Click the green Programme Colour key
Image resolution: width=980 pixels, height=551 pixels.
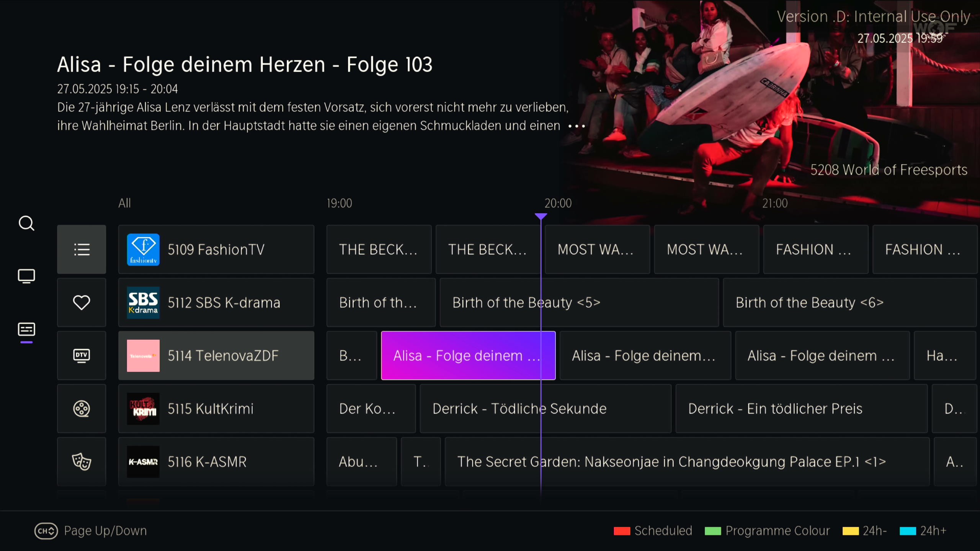click(713, 531)
